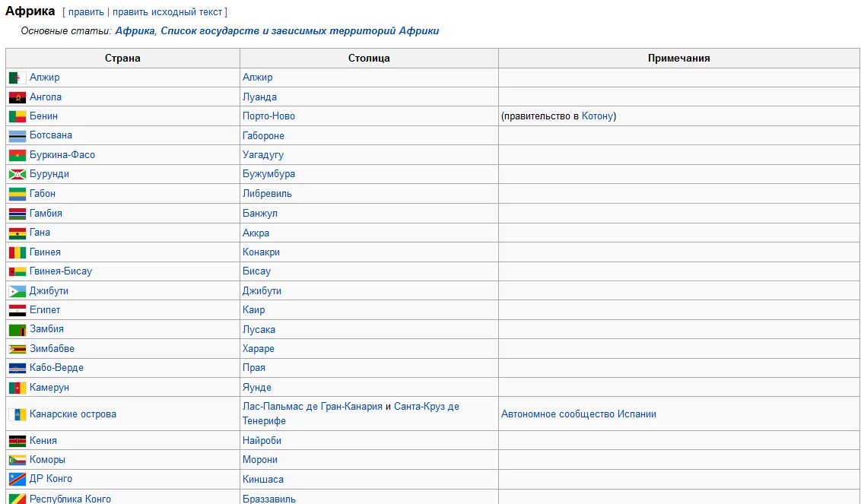Open capital link 'Хараре'
This screenshot has height=504, width=861.
click(x=259, y=349)
